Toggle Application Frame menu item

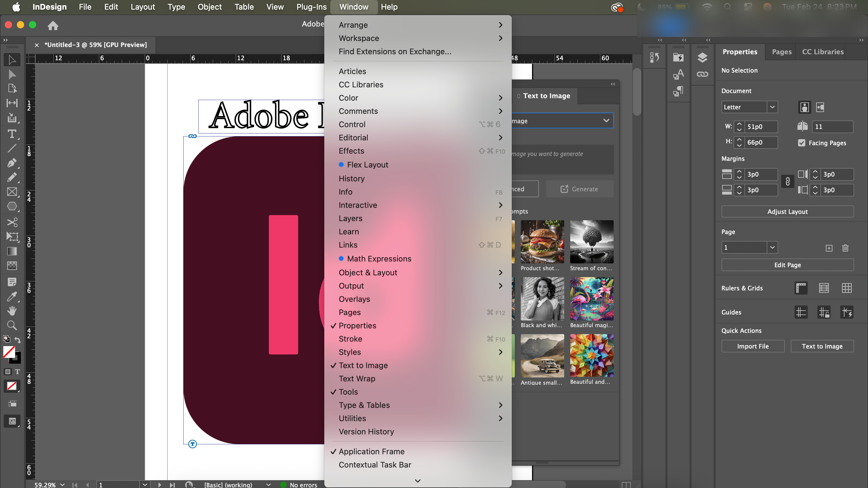tap(371, 451)
